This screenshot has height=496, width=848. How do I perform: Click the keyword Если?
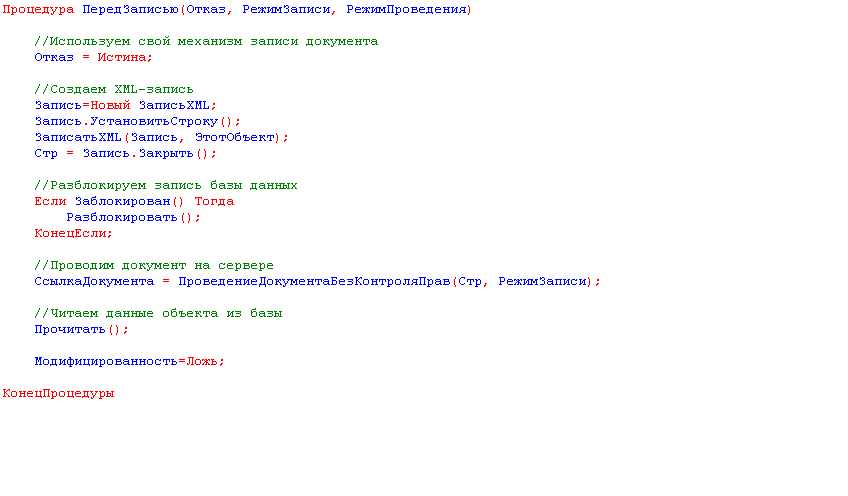[x=50, y=202]
